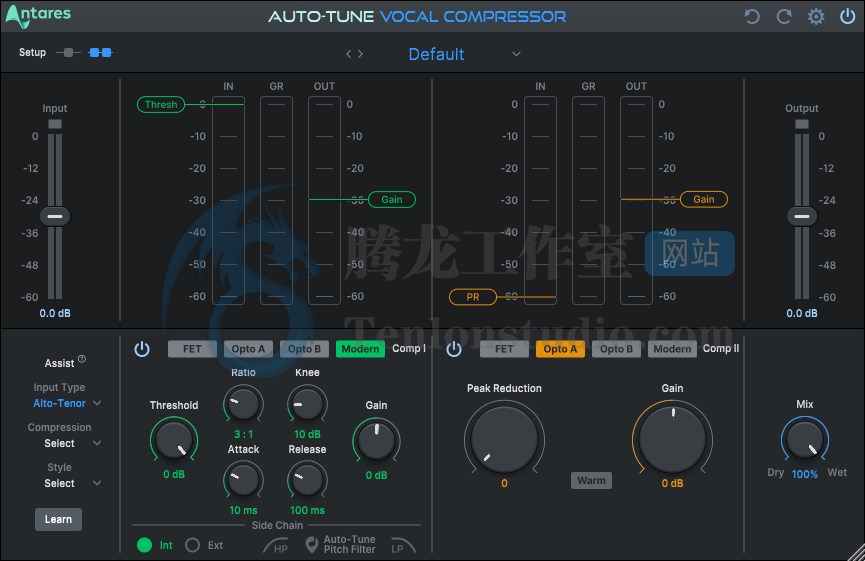
Task: Click Input 0.0 dB value
Action: pyautogui.click(x=55, y=313)
